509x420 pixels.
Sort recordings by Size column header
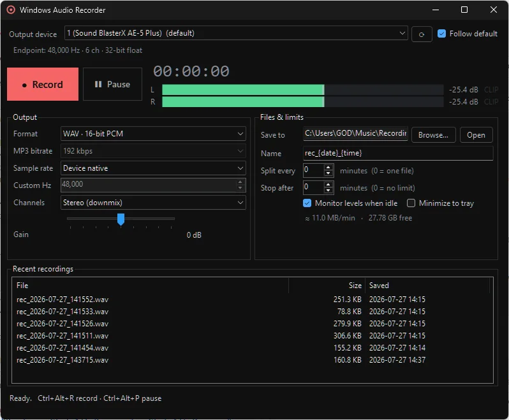pyautogui.click(x=327, y=286)
